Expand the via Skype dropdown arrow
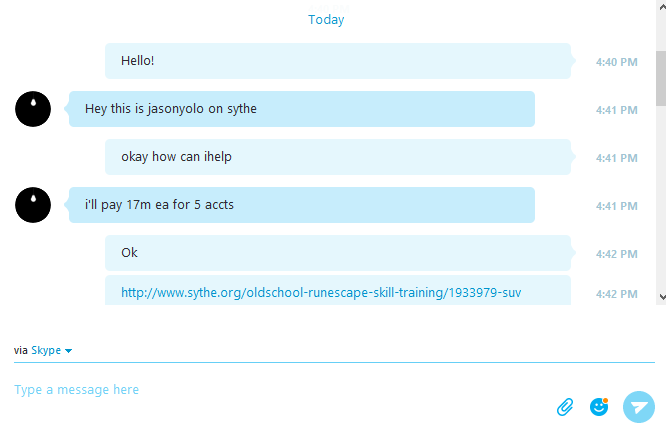This screenshot has width=666, height=429. tap(68, 351)
